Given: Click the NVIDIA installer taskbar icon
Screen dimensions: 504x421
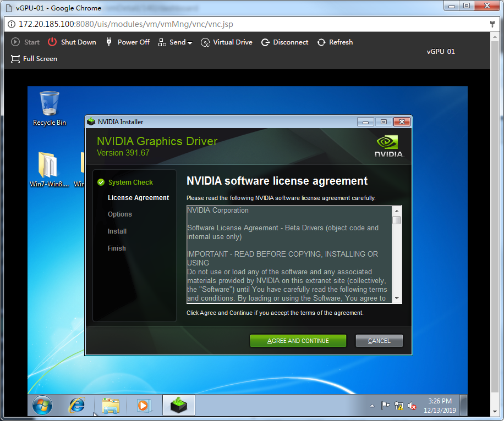Looking at the screenshot, I should (178, 406).
